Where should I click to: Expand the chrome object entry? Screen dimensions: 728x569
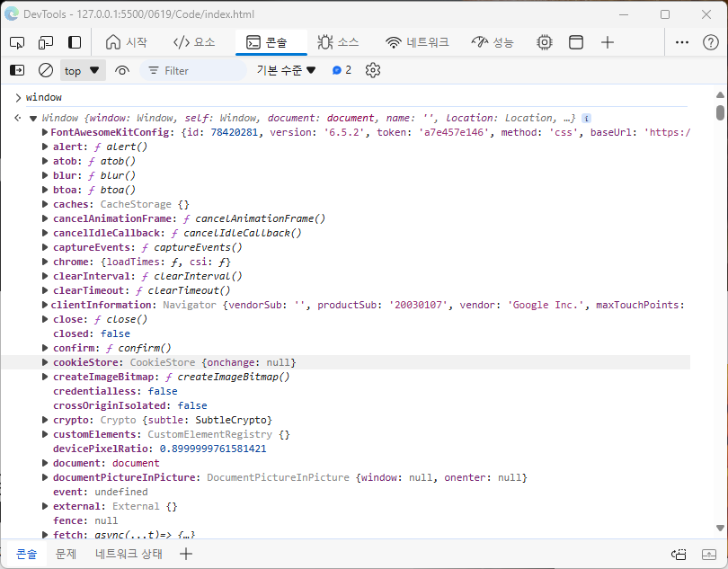(45, 262)
